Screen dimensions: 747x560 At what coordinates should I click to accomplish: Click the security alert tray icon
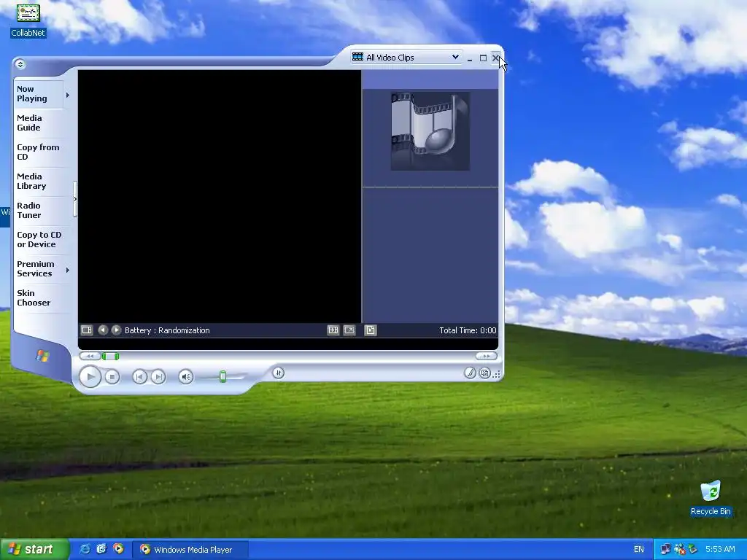(x=679, y=550)
